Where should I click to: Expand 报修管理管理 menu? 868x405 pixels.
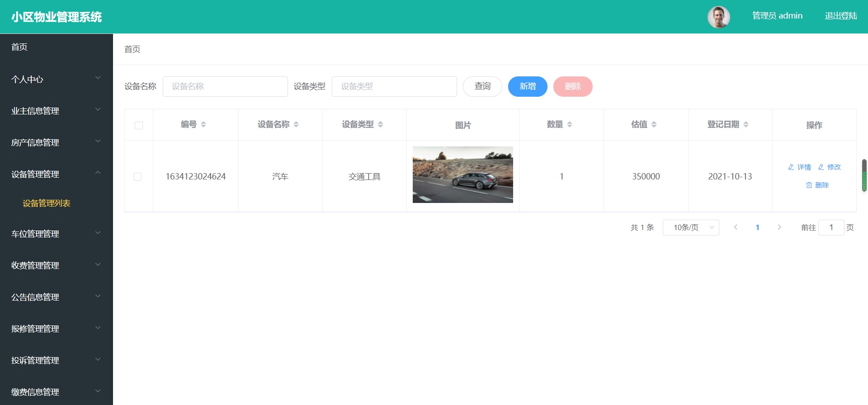(x=57, y=329)
